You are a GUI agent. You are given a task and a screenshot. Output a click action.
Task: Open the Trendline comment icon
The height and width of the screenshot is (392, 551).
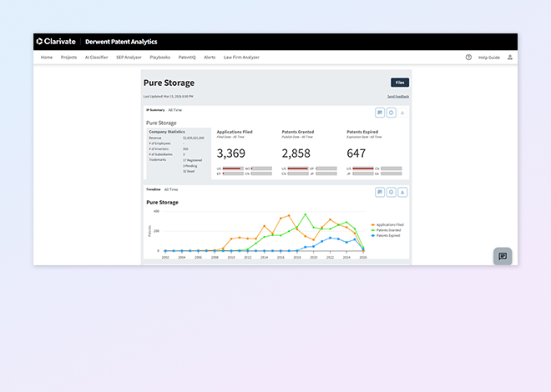(380, 193)
